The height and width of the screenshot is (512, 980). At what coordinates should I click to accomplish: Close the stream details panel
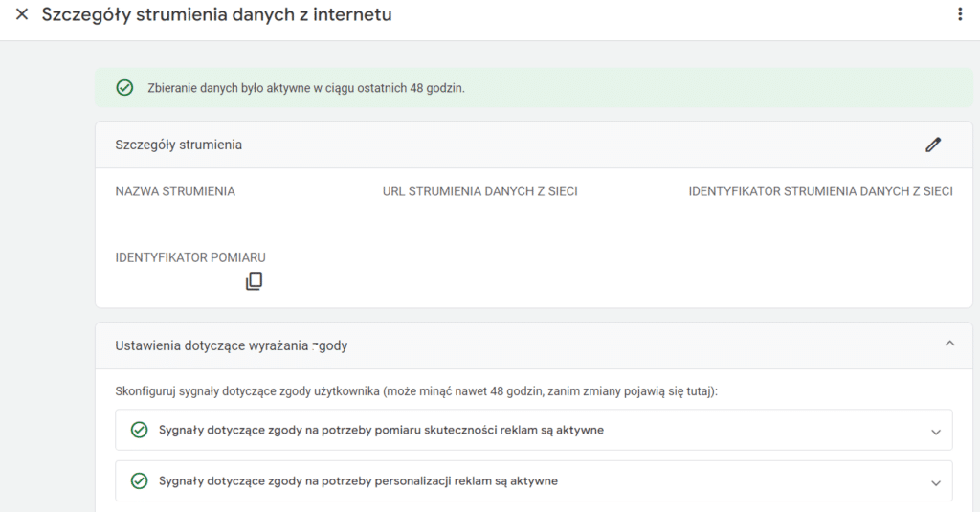pyautogui.click(x=22, y=13)
